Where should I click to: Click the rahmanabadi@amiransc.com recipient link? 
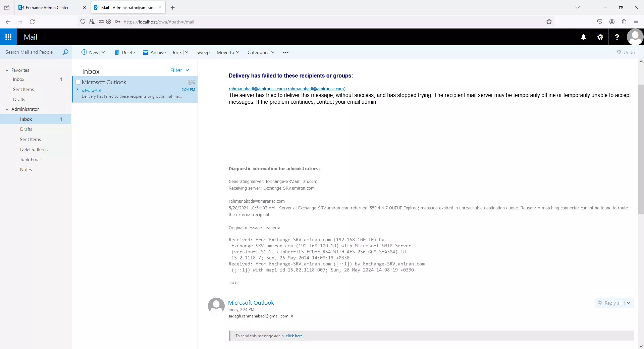(x=287, y=89)
